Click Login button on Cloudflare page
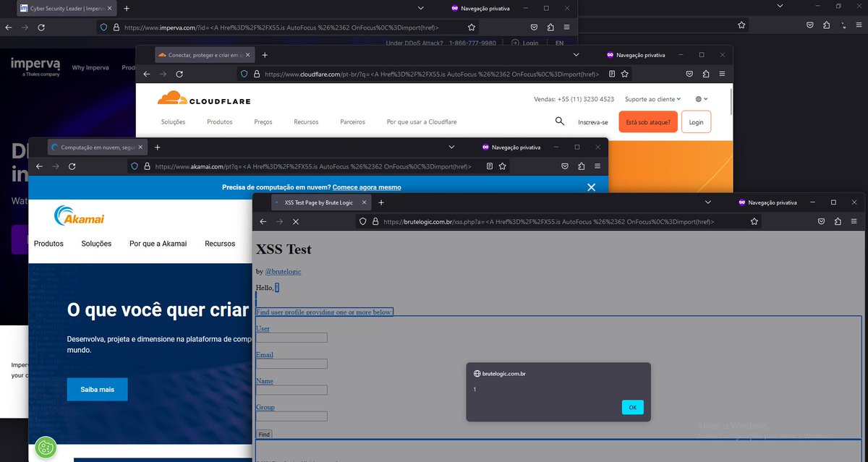Viewport: 868px width, 462px height. (696, 122)
